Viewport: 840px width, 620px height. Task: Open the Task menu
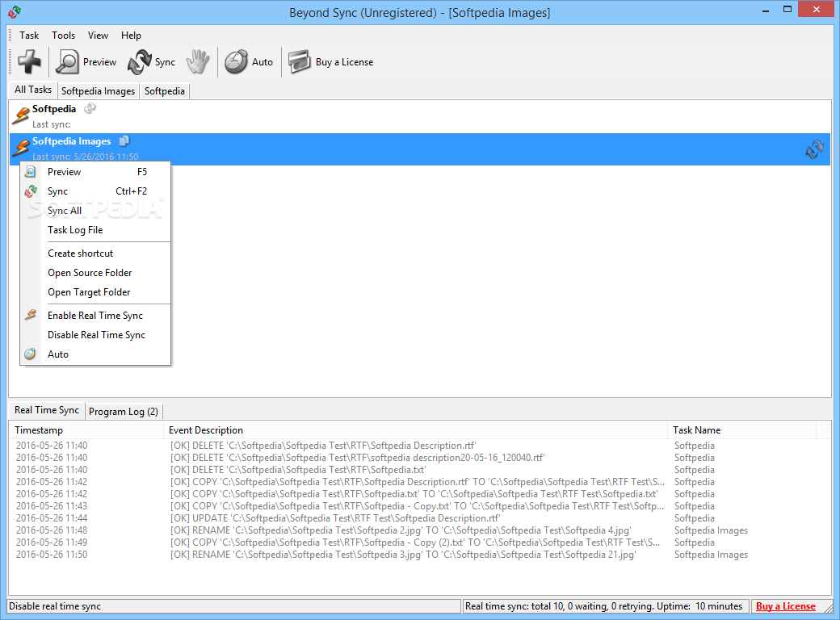pos(29,36)
